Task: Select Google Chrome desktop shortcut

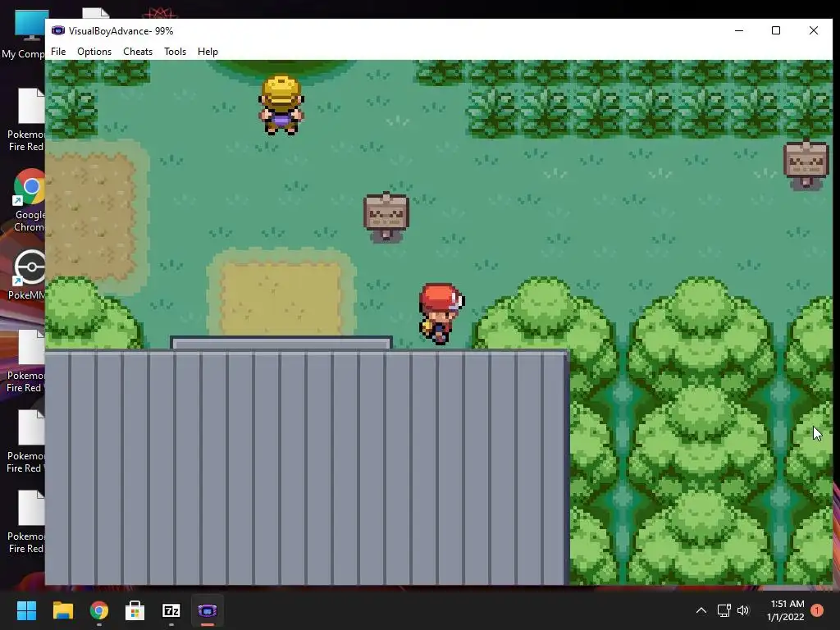Action: (x=27, y=200)
